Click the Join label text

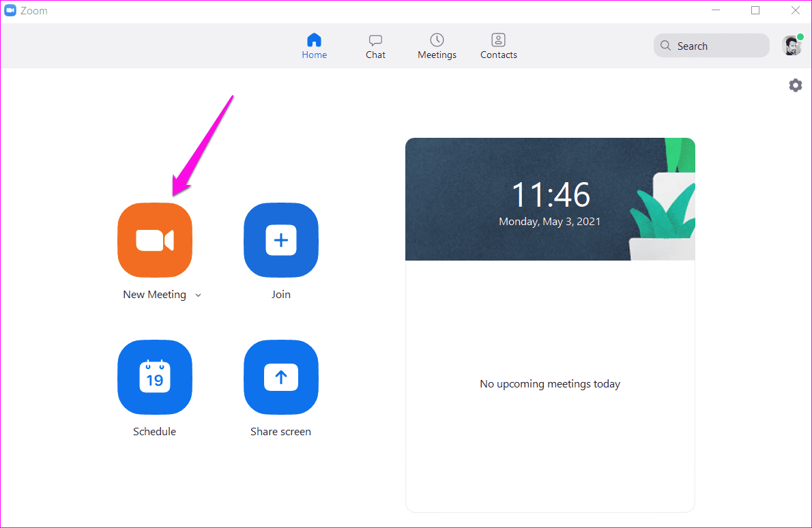[x=280, y=295]
